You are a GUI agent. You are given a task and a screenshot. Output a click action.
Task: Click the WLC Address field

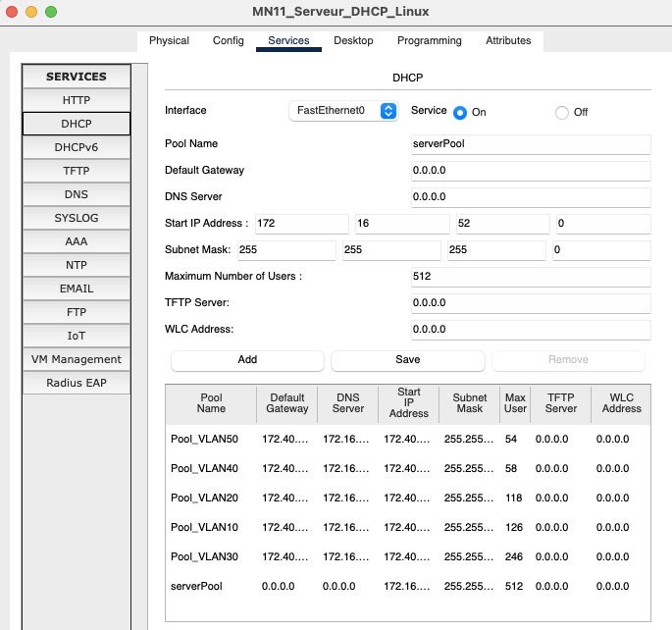click(x=531, y=331)
